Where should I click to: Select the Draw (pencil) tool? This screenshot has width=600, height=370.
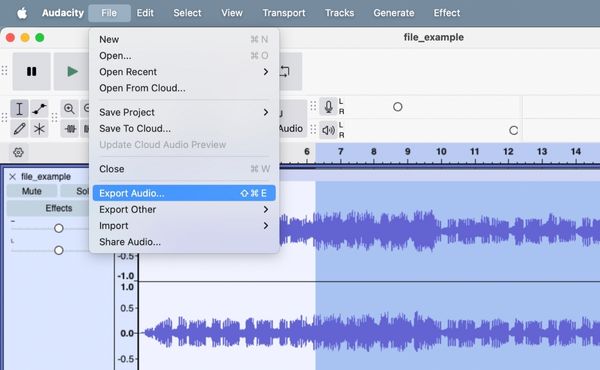pyautogui.click(x=19, y=129)
